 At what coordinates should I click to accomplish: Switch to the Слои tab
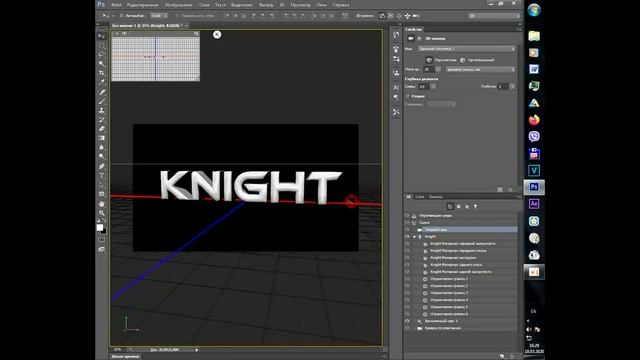click(420, 197)
